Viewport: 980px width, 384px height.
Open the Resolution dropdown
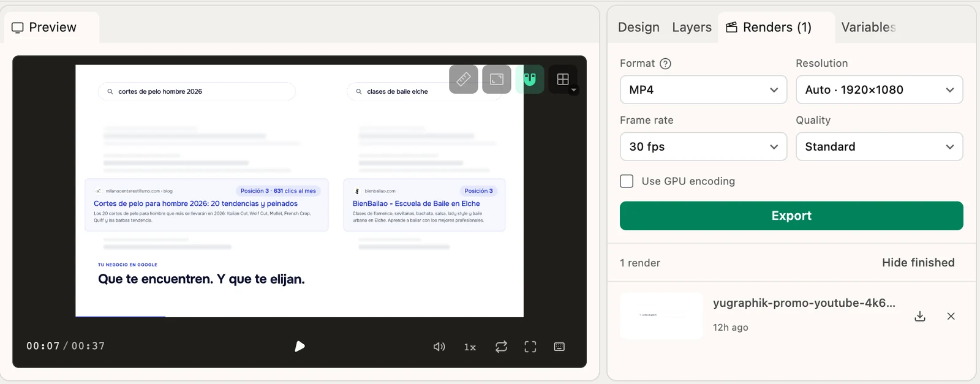point(879,89)
